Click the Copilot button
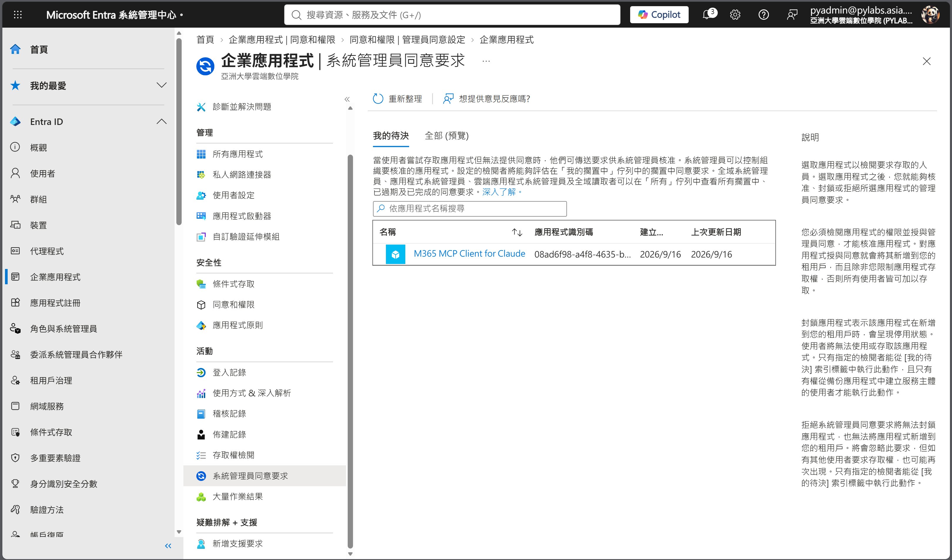The image size is (952, 560). click(x=659, y=15)
